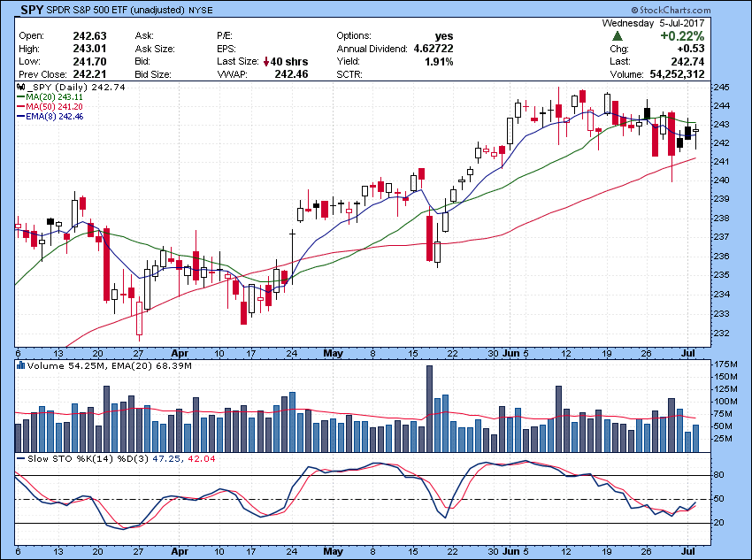Click the Annual Dividend value '4.62722'
The image size is (752, 560).
pyautogui.click(x=434, y=49)
